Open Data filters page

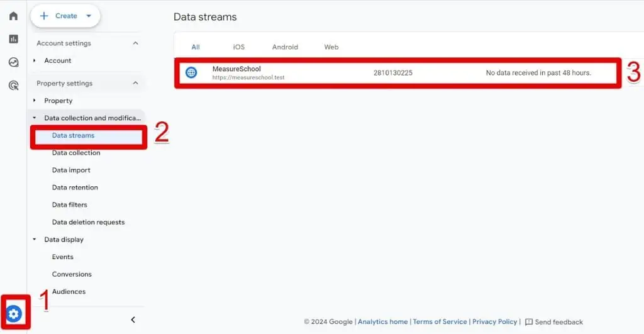coord(69,204)
